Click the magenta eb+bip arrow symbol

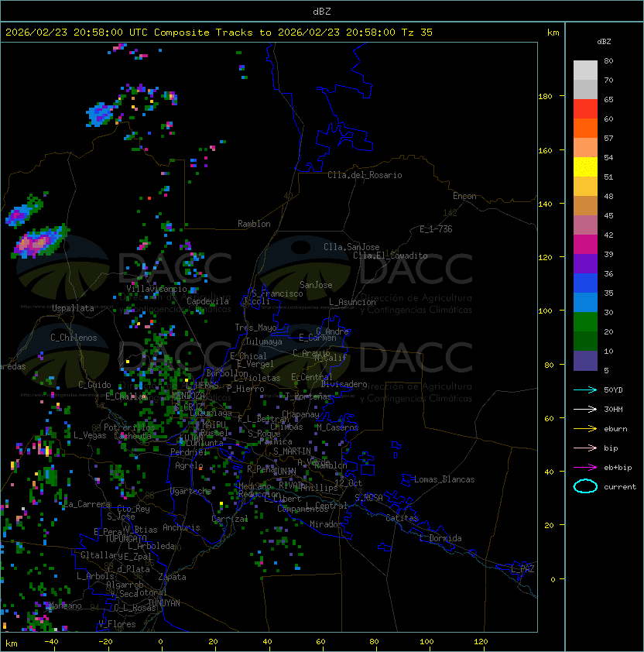coord(585,468)
